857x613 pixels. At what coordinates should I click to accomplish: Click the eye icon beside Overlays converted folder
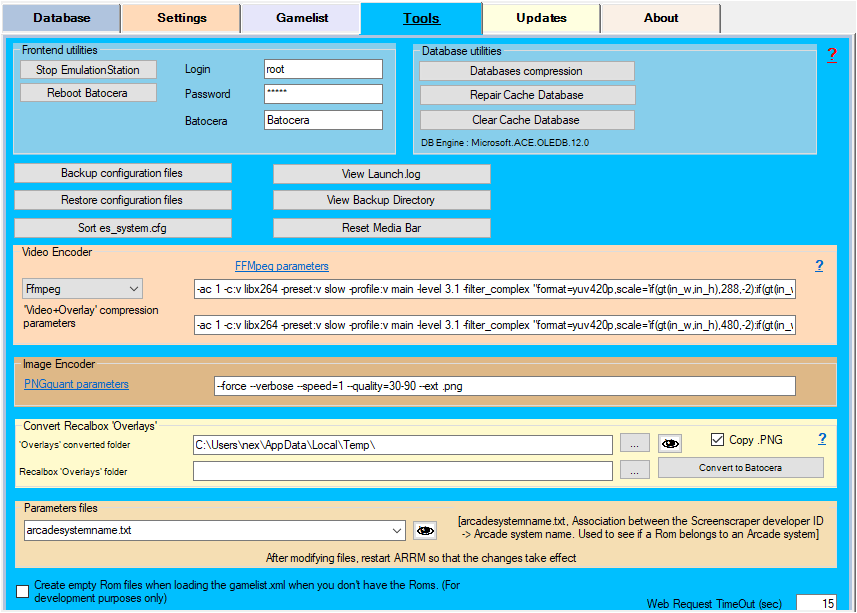point(670,444)
